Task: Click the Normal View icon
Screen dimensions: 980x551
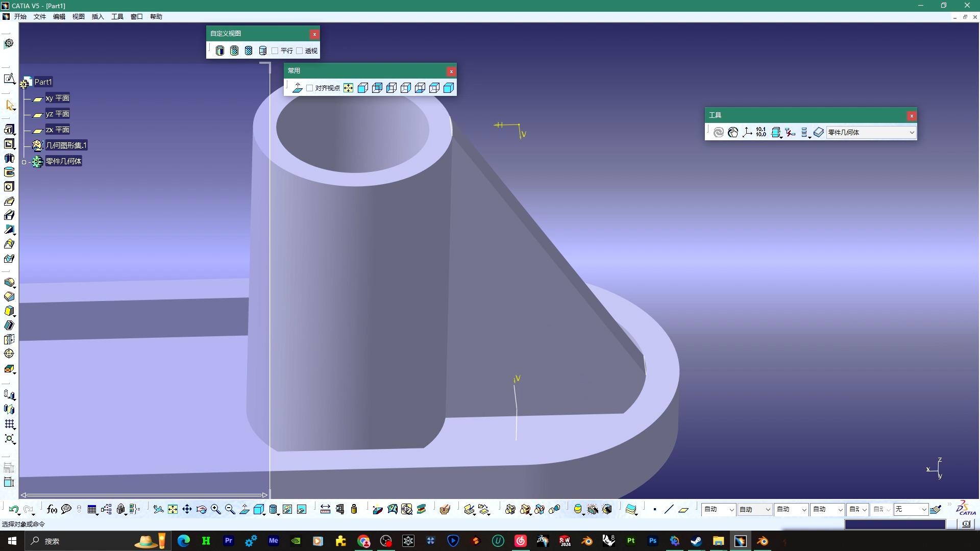Action: [244, 509]
